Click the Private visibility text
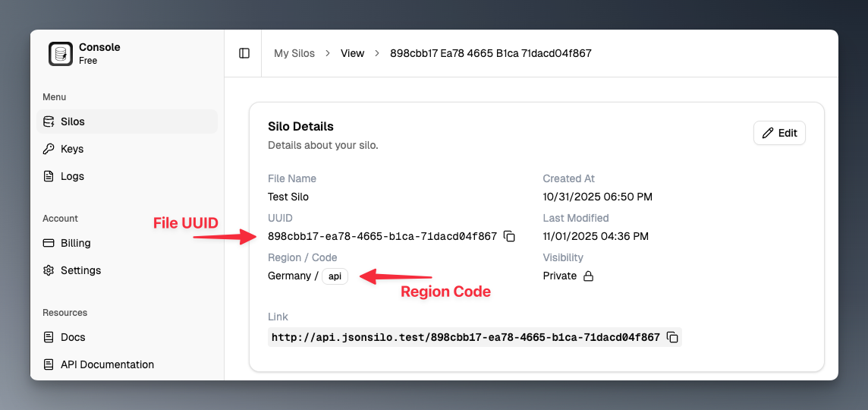Screen dimensions: 868x410 (x=560, y=276)
